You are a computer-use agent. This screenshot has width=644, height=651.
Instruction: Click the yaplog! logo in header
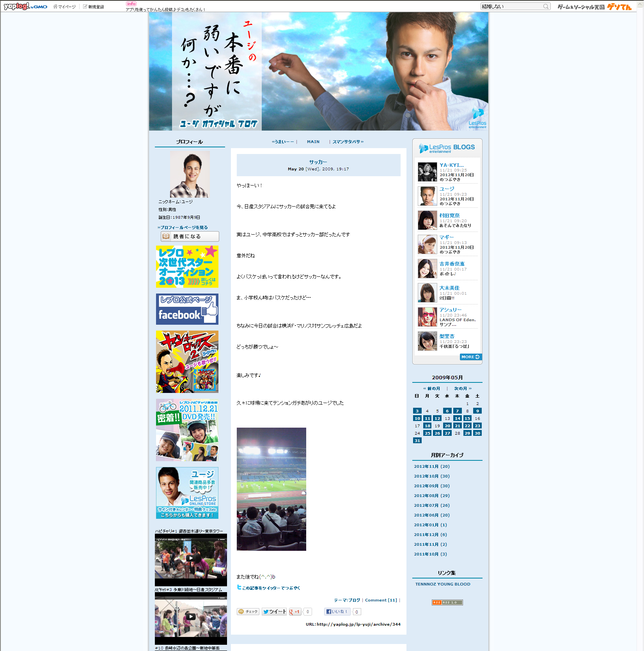[17, 6]
